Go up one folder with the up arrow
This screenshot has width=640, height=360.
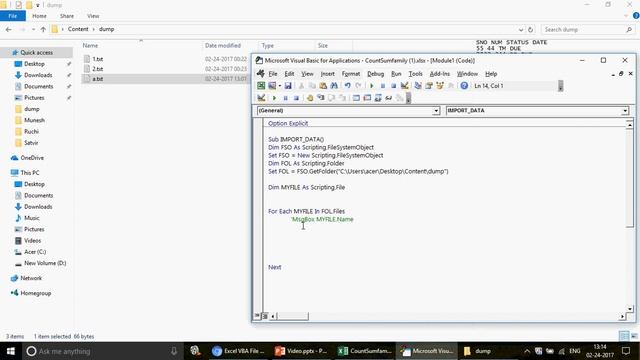(43, 29)
